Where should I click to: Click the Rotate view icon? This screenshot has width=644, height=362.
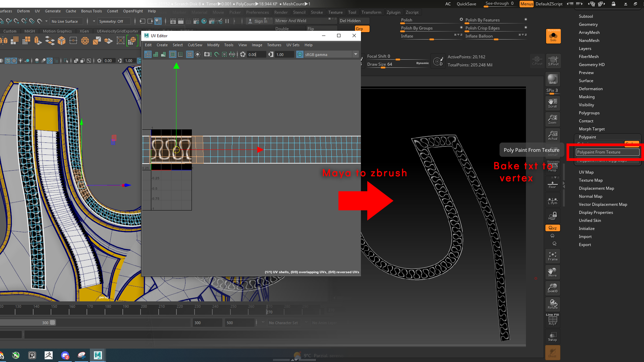click(x=552, y=304)
